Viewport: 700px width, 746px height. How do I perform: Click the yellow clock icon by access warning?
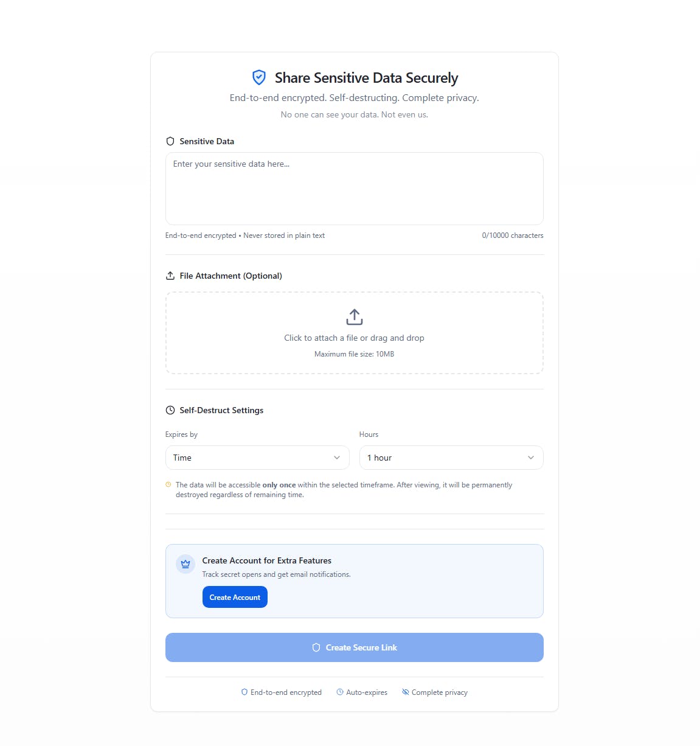(168, 485)
